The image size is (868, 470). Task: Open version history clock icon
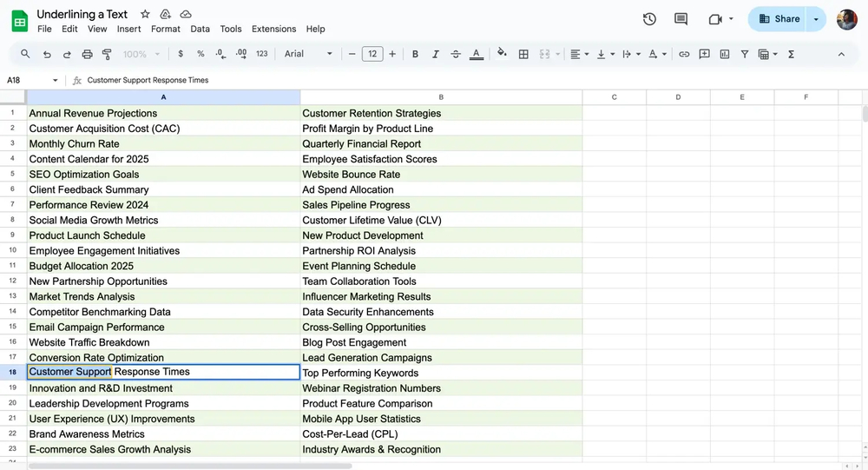point(649,19)
